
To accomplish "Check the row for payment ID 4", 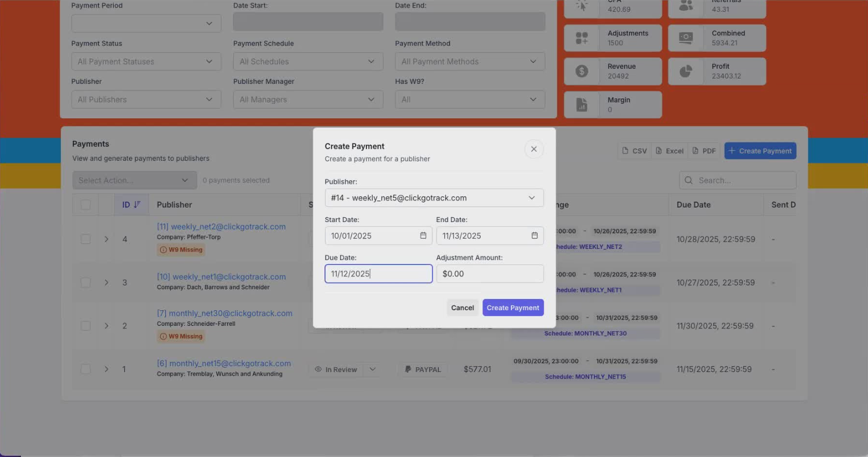I will click(x=85, y=239).
